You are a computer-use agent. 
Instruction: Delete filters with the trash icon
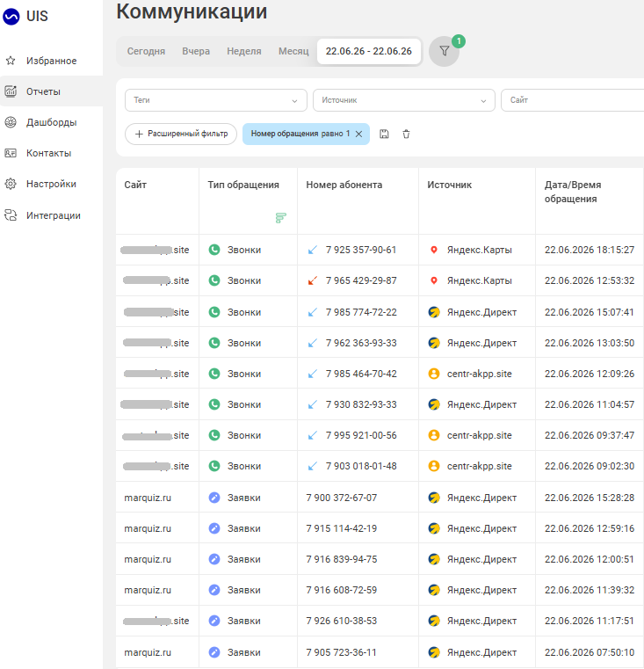(x=406, y=134)
